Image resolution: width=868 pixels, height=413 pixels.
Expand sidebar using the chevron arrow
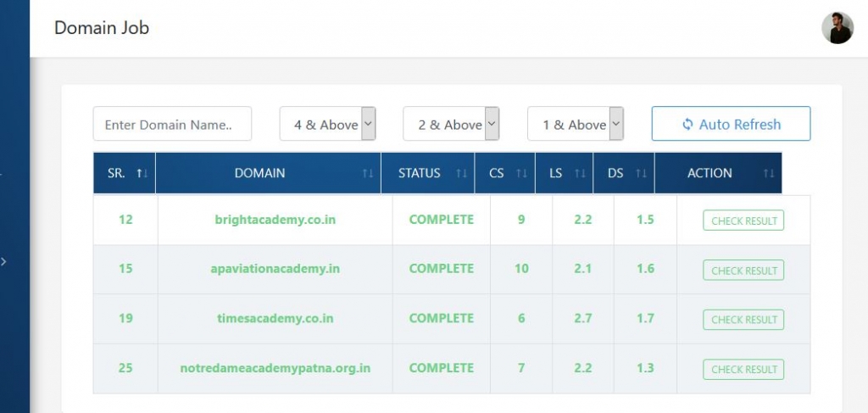tap(4, 261)
